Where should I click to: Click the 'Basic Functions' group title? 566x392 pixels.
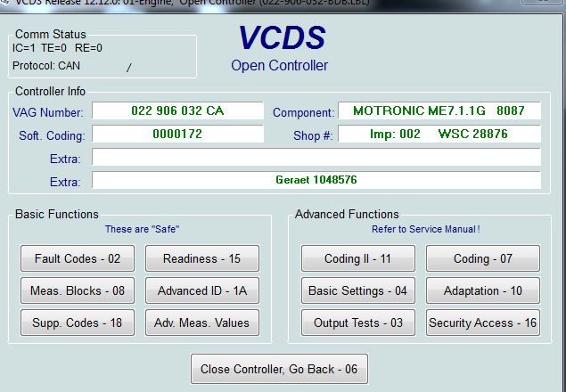click(x=57, y=214)
